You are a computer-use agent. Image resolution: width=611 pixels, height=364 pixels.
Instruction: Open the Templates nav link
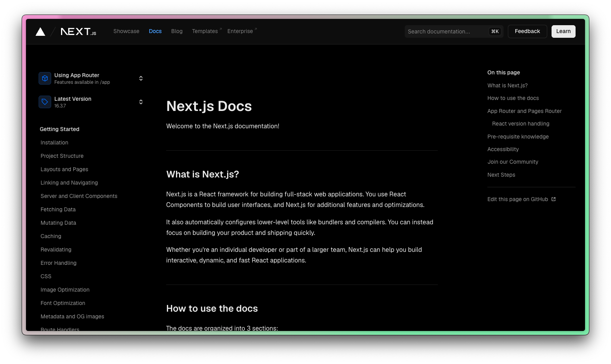[207, 31]
